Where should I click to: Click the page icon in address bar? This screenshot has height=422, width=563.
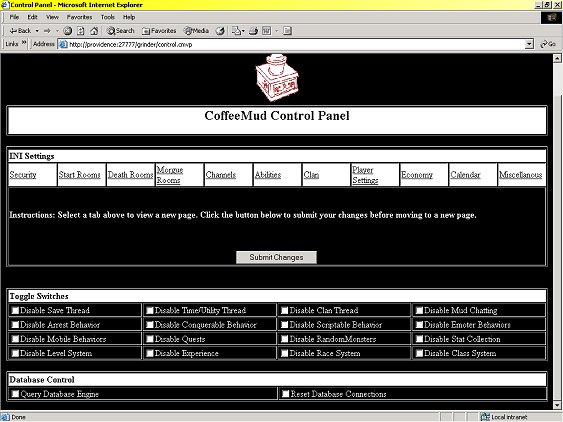(x=63, y=45)
